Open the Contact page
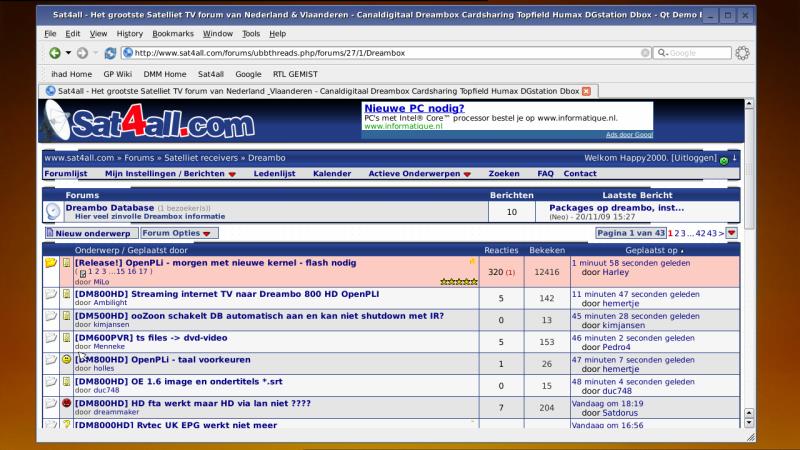This screenshot has width=800, height=450. (580, 173)
